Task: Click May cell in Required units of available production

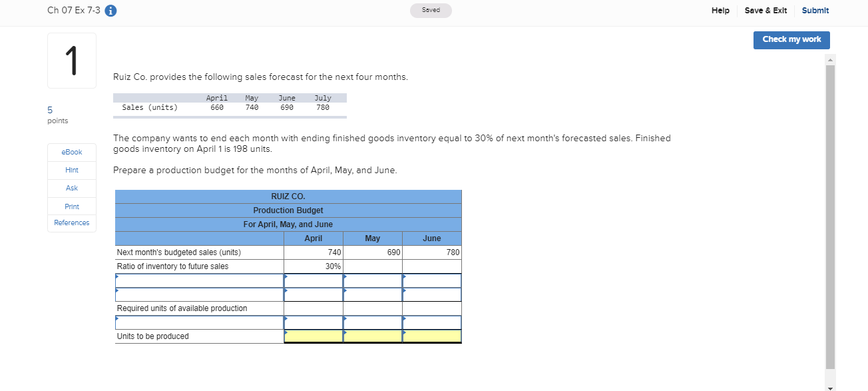Action: 373,308
